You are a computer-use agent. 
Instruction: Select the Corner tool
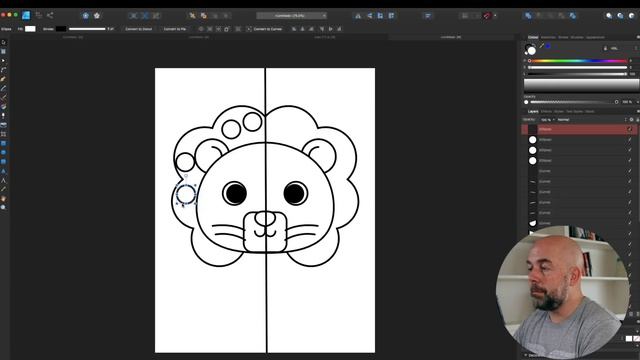(x=4, y=70)
